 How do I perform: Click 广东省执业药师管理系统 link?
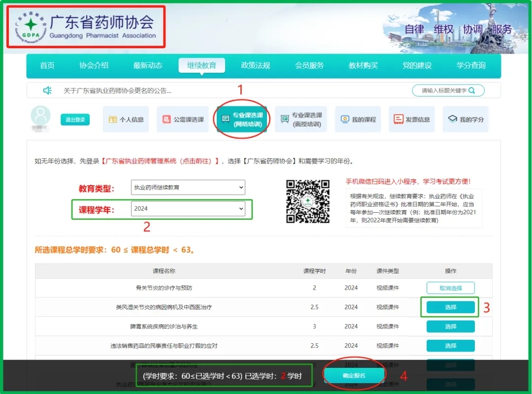click(161, 161)
